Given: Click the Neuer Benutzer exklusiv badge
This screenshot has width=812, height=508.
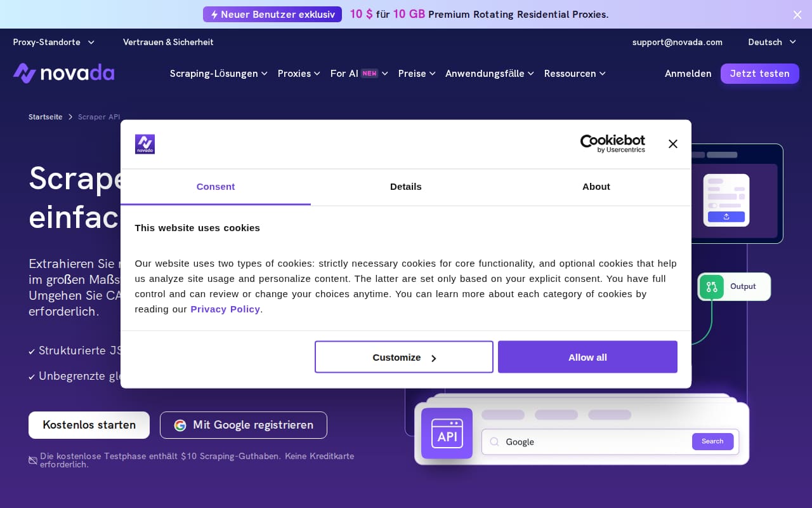Looking at the screenshot, I should 272,15.
